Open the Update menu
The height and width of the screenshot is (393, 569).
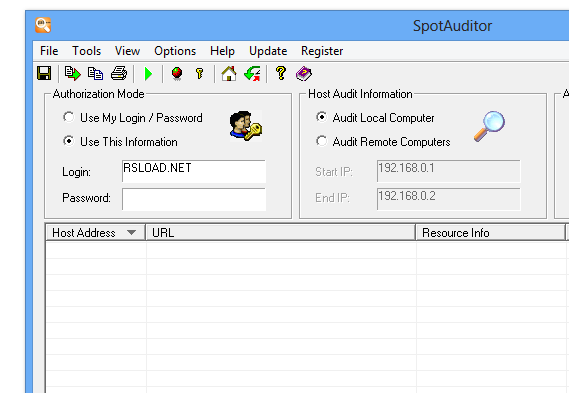(268, 51)
